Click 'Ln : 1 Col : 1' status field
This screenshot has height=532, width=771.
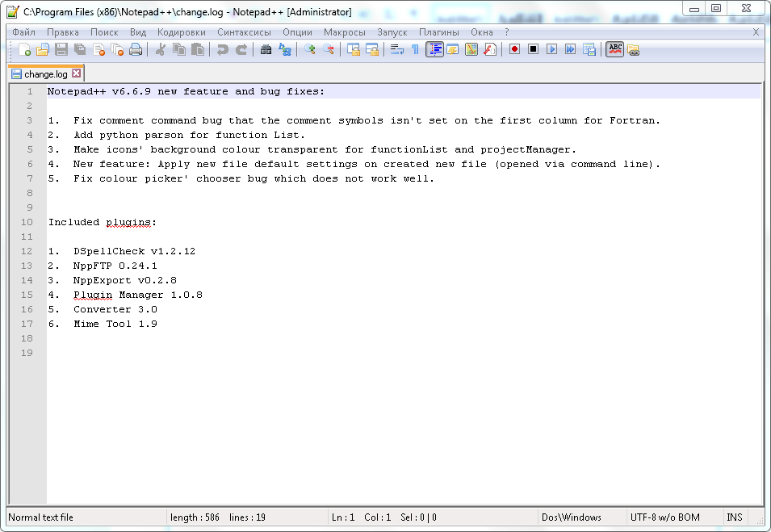coord(362,517)
